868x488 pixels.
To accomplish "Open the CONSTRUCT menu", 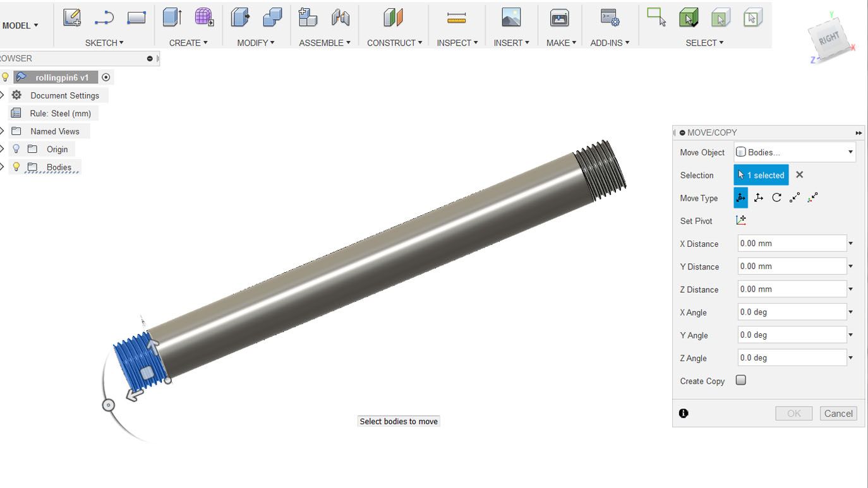I will [395, 43].
